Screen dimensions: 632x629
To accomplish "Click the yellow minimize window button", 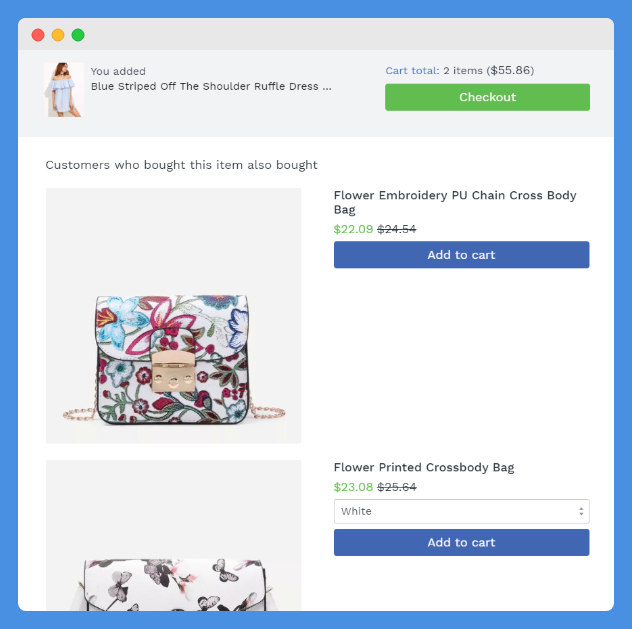I will [58, 35].
